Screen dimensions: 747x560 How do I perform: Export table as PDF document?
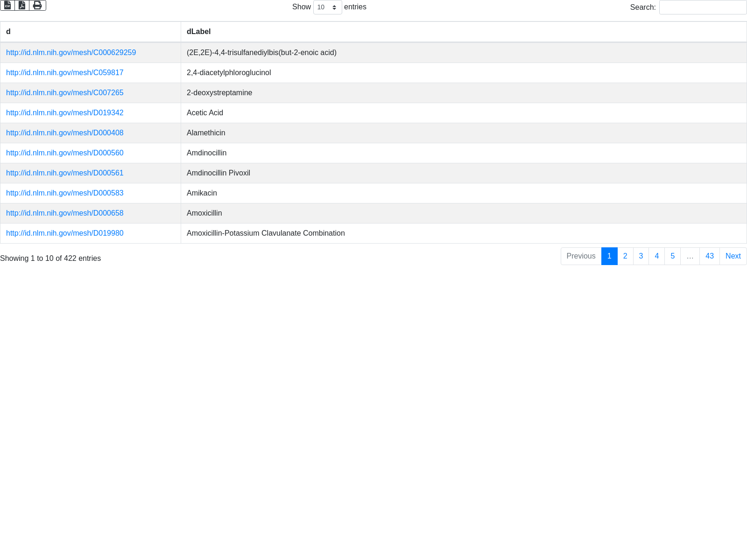click(22, 5)
